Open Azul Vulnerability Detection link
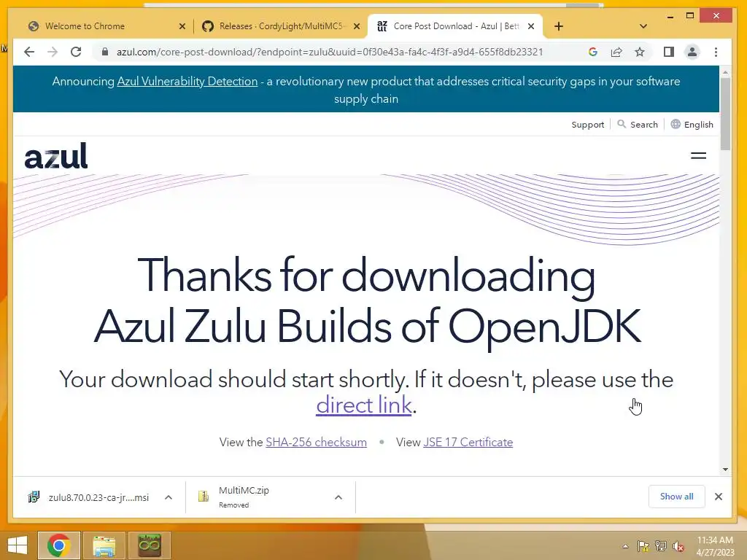The width and height of the screenshot is (747, 560). pos(187,82)
